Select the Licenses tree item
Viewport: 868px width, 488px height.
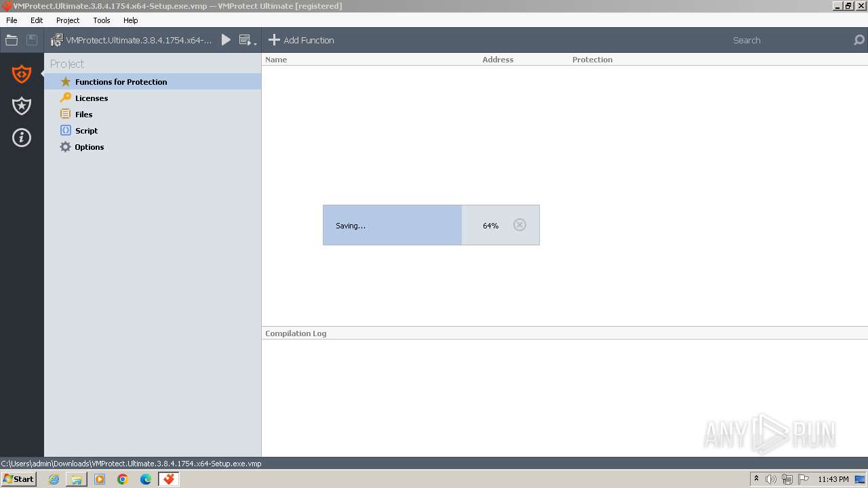click(x=153, y=98)
